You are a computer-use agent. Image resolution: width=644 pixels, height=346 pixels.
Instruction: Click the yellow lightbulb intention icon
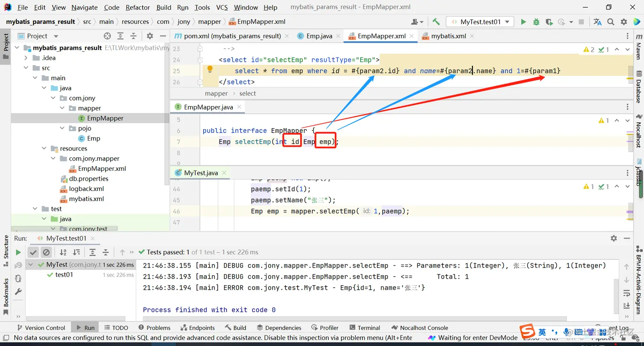[x=210, y=69]
